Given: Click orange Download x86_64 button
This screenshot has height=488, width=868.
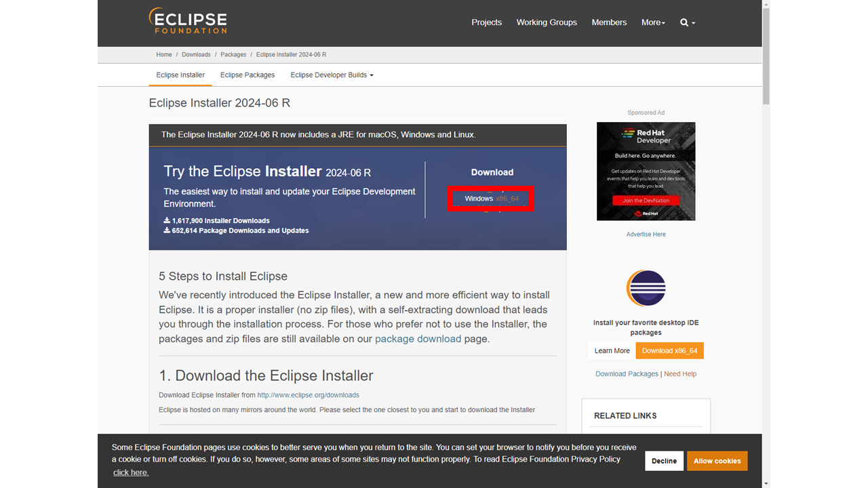Looking at the screenshot, I should (669, 350).
